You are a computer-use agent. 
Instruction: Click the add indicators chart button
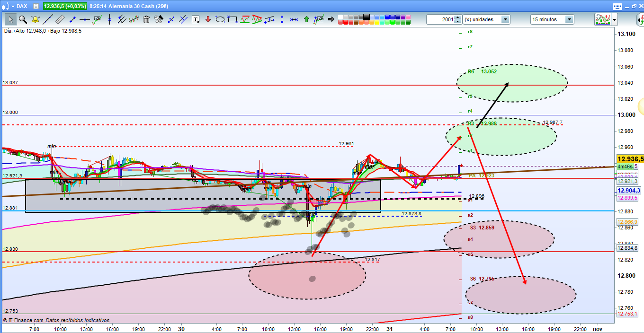point(602,19)
